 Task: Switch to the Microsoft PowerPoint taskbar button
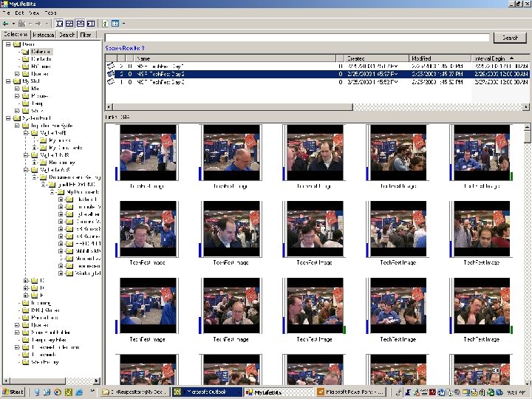click(351, 392)
